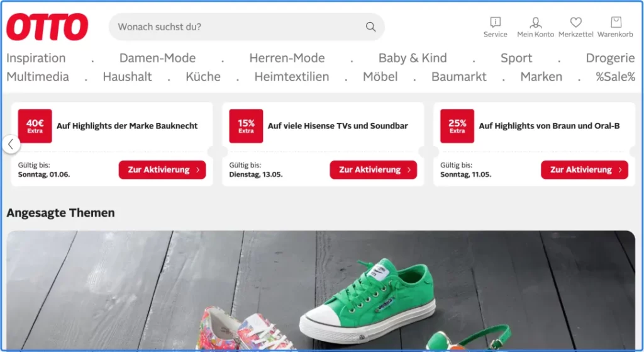Open Drogerie category

point(610,58)
